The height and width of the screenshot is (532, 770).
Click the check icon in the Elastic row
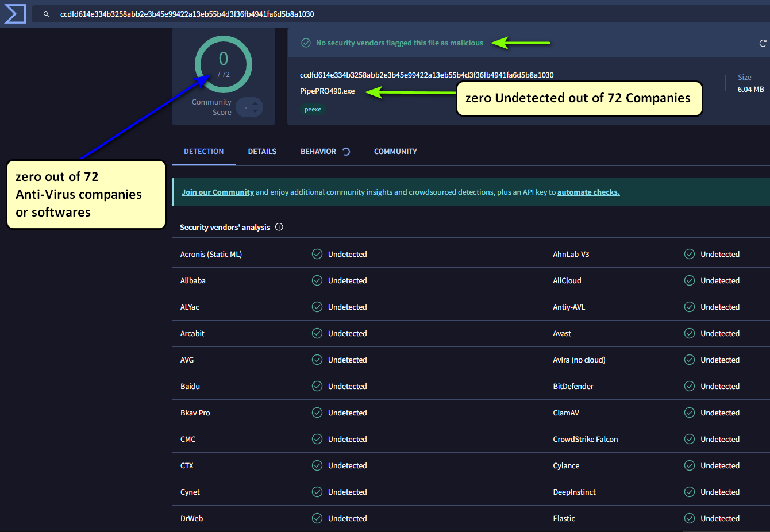point(690,518)
